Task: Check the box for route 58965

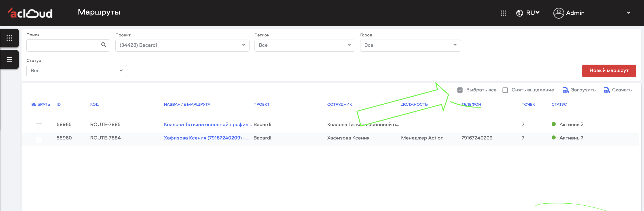Action: [39, 126]
